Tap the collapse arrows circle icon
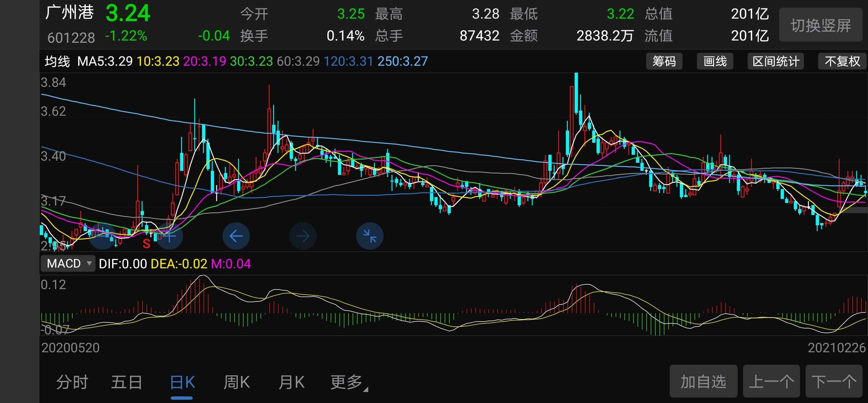Image resolution: width=868 pixels, height=403 pixels. 370,236
